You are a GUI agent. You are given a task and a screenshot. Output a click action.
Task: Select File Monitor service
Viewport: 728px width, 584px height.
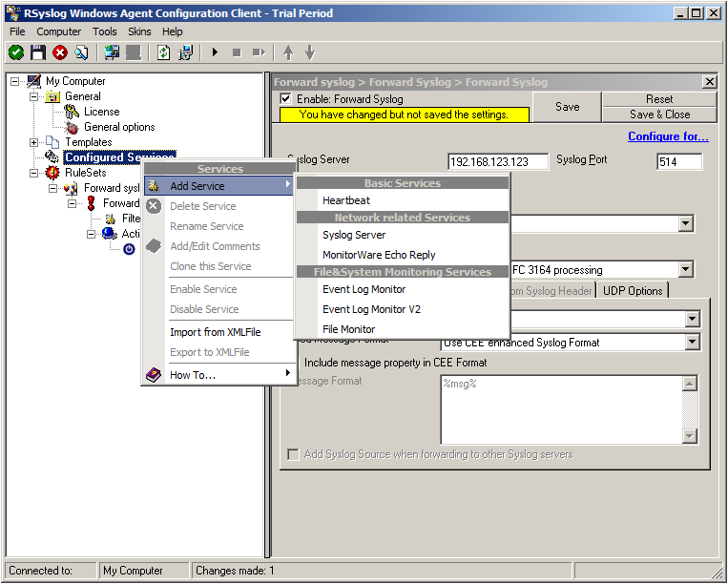pyautogui.click(x=403, y=329)
